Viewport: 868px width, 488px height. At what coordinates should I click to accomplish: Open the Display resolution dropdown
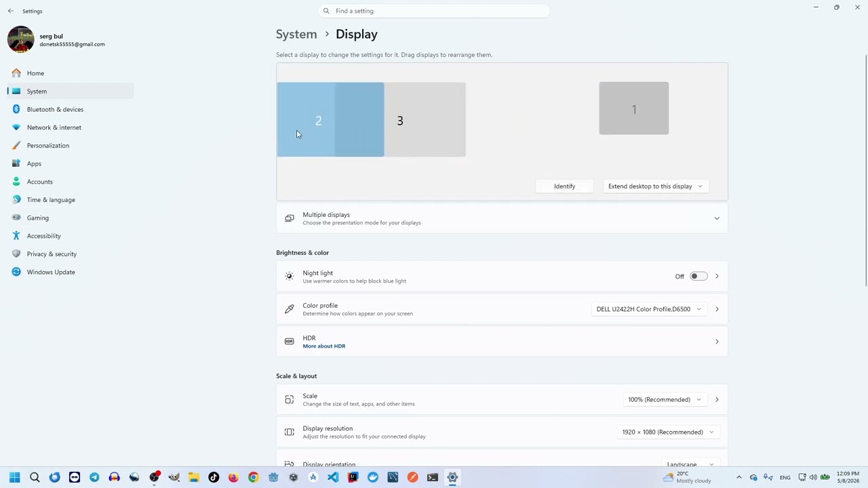667,432
